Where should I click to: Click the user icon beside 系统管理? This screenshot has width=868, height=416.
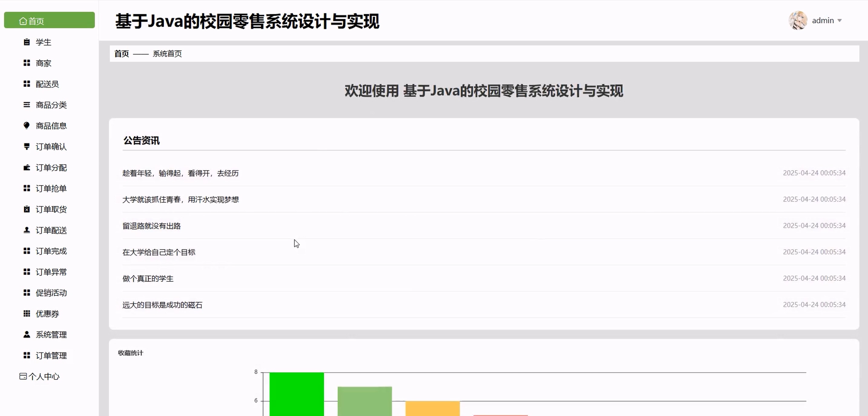tap(27, 335)
